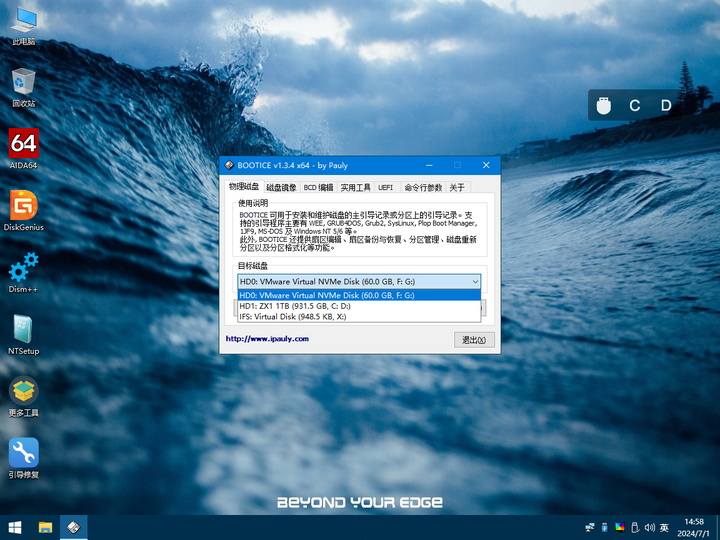Screen dimensions: 720x540
Task: Open the http://www.ipauly.com link
Action: [x=267, y=339]
